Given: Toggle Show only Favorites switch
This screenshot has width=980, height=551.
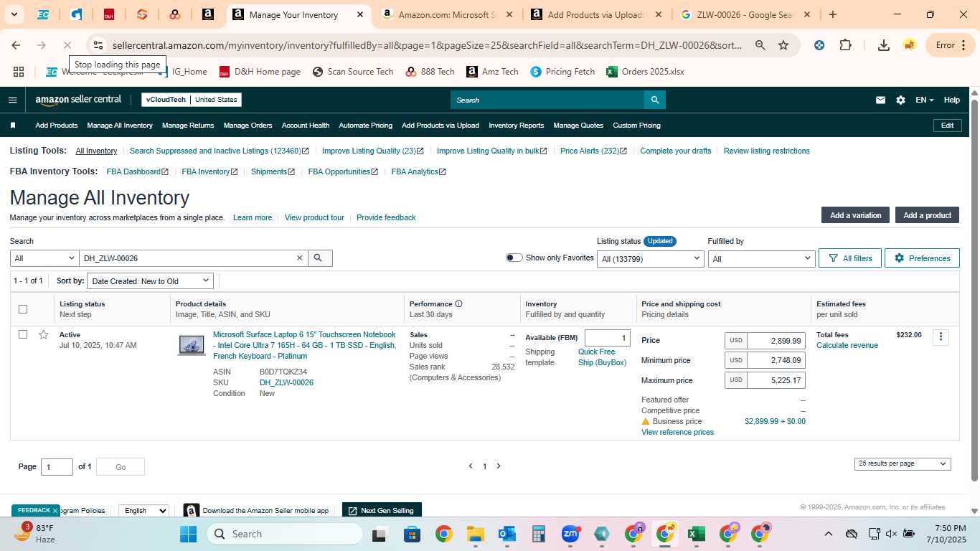Looking at the screenshot, I should (514, 258).
